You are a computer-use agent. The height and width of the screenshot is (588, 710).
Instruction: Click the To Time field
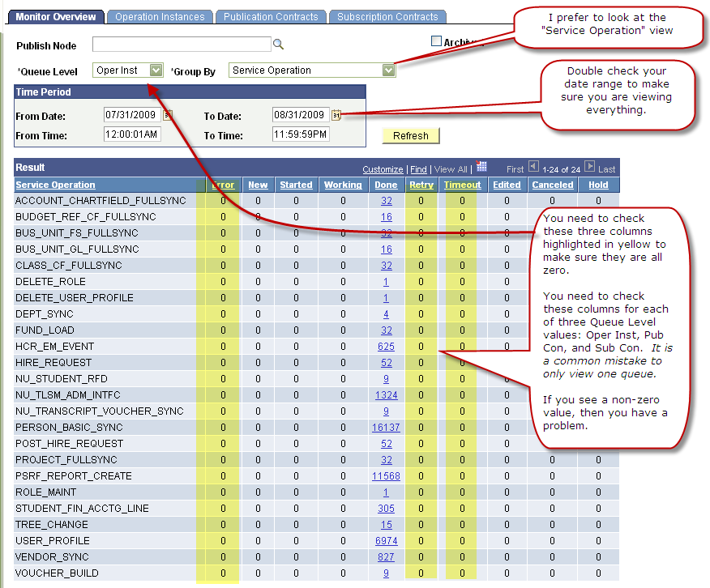tap(301, 134)
